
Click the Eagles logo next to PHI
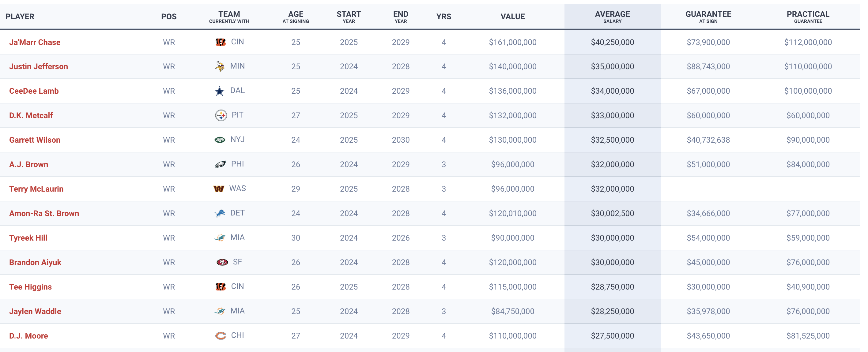(221, 164)
